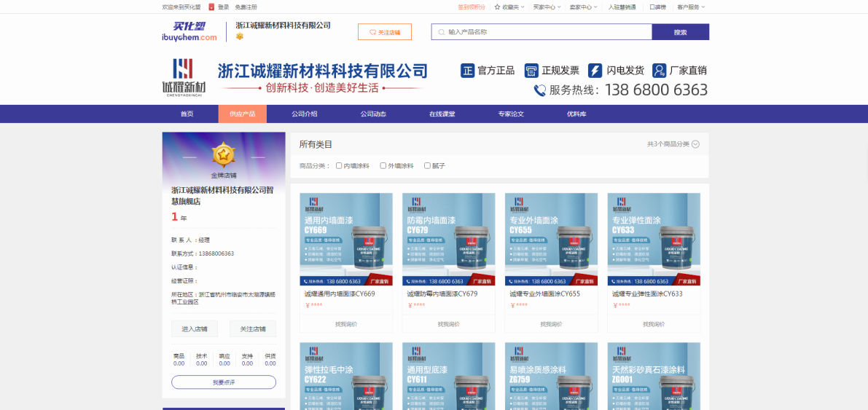
Task: Click the orange 关注店铺 button in header
Action: (385, 32)
